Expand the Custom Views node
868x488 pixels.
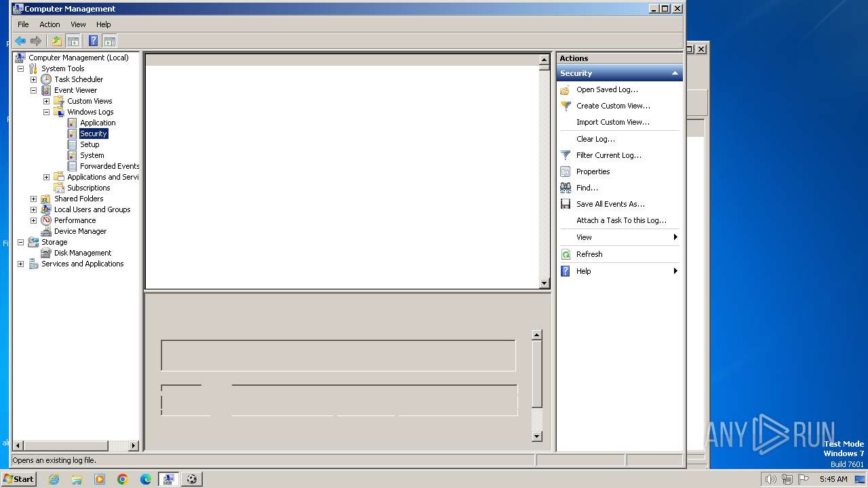(46, 101)
